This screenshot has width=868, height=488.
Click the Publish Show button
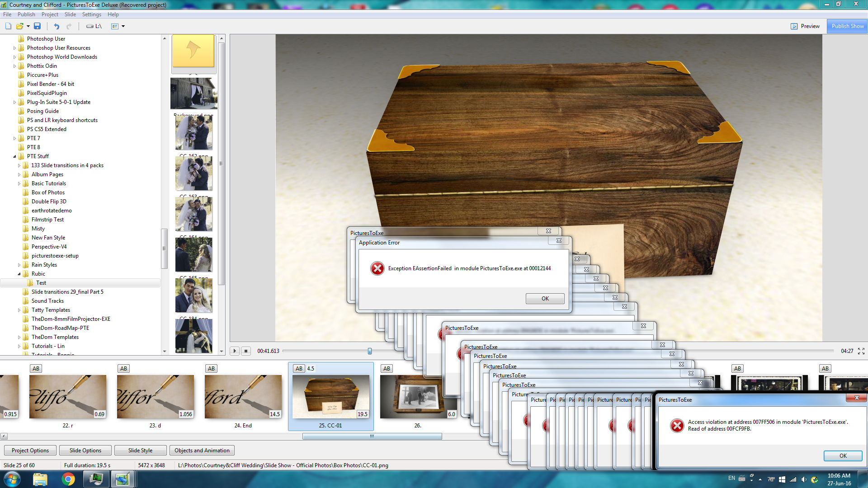847,26
